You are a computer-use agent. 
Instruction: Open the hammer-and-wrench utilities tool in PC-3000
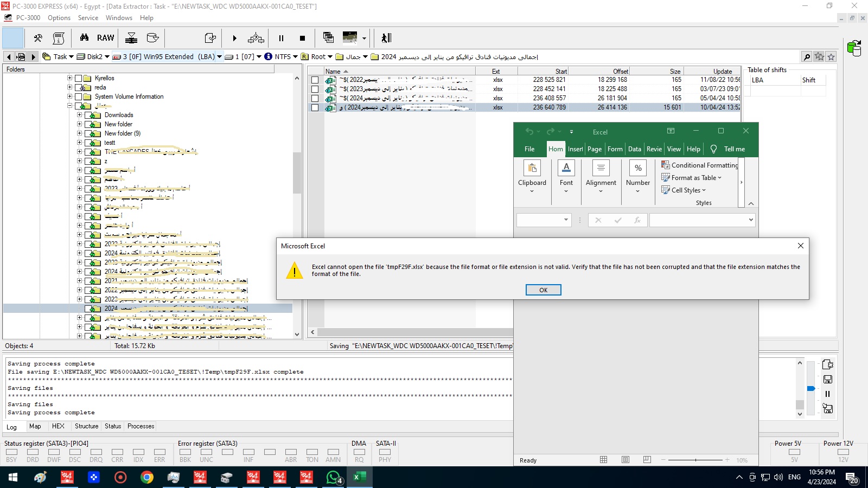(38, 38)
